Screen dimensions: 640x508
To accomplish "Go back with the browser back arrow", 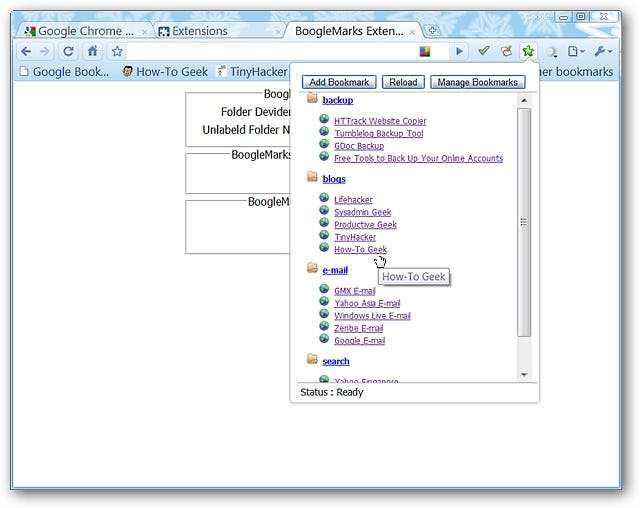I will (26, 51).
